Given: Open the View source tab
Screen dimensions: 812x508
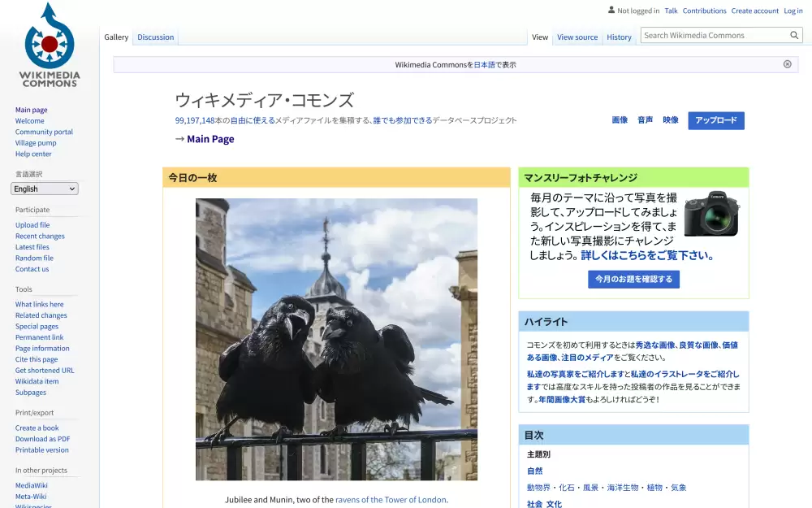Looking at the screenshot, I should pos(577,37).
